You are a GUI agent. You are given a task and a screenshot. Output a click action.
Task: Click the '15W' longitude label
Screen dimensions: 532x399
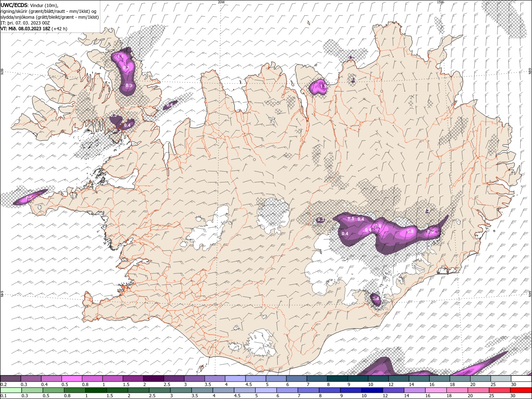pyautogui.click(x=440, y=2)
